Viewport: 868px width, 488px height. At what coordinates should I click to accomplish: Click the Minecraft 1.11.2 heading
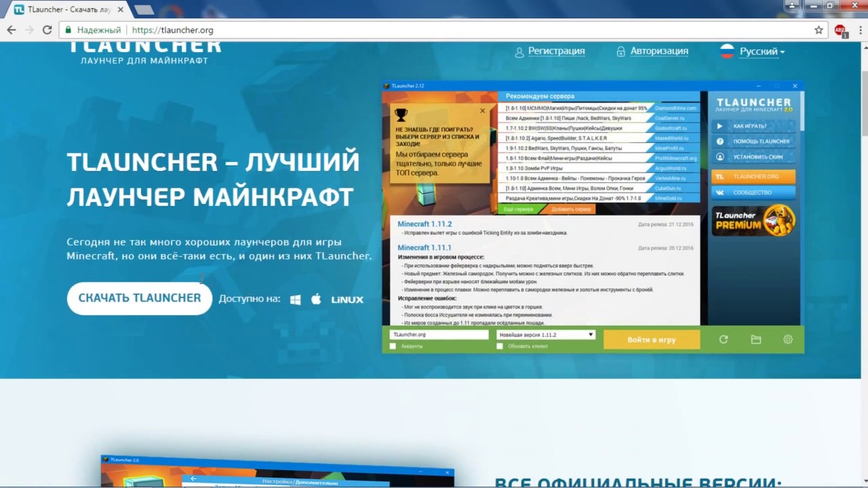coord(425,224)
